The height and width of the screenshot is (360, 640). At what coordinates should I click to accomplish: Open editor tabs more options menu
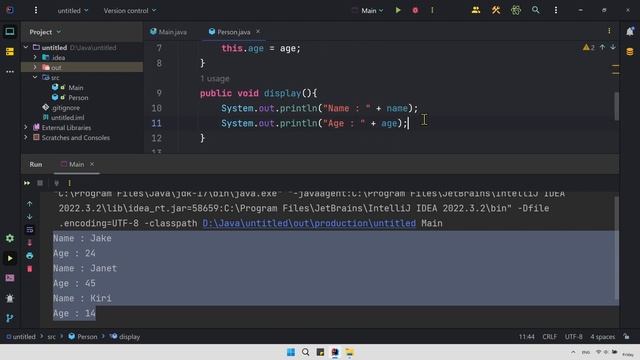(609, 31)
